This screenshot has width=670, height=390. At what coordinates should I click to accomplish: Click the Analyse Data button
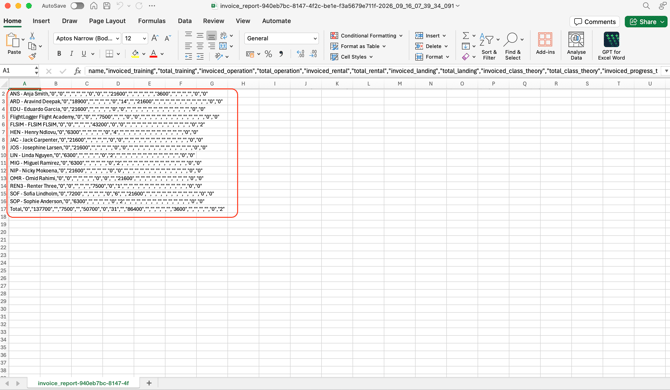tap(576, 46)
